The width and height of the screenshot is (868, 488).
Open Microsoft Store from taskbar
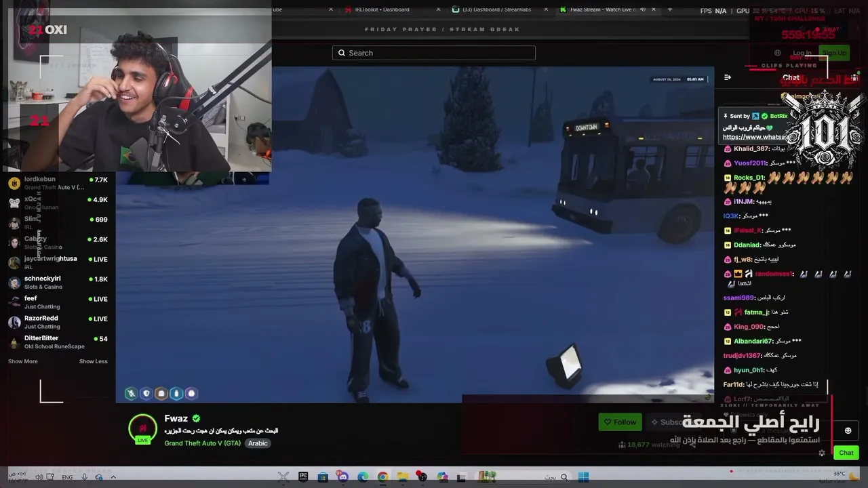pyautogui.click(x=323, y=477)
